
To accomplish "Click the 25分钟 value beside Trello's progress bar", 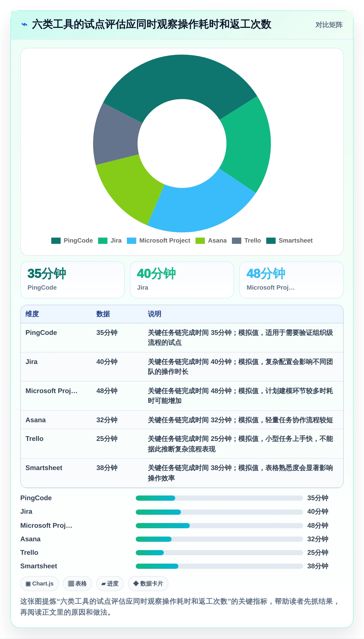I will point(318,553).
